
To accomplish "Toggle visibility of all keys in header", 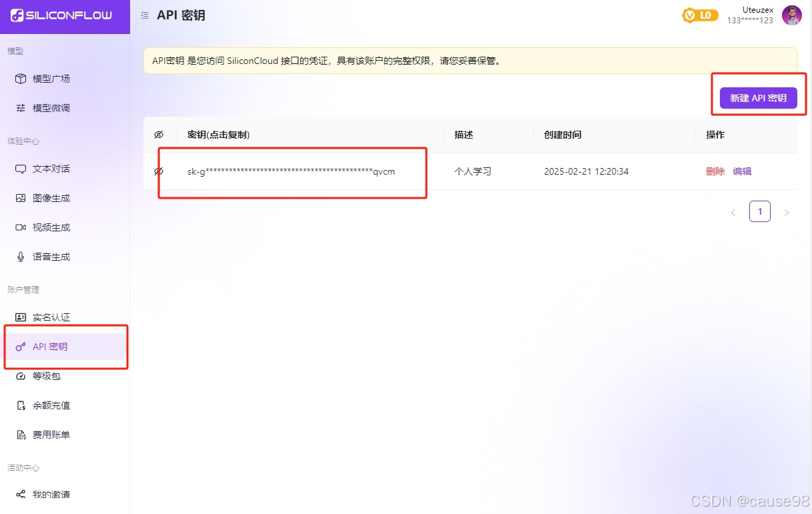I will pos(159,135).
